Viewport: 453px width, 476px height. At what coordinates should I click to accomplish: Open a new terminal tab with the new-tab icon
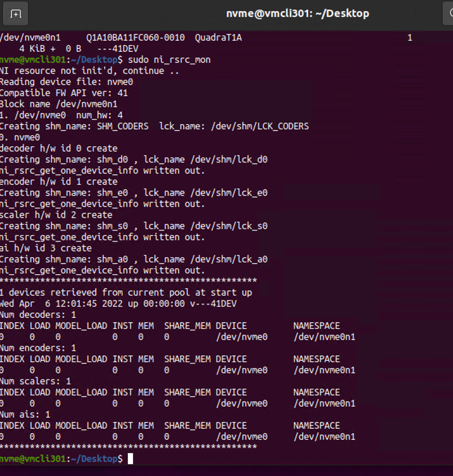[x=16, y=14]
